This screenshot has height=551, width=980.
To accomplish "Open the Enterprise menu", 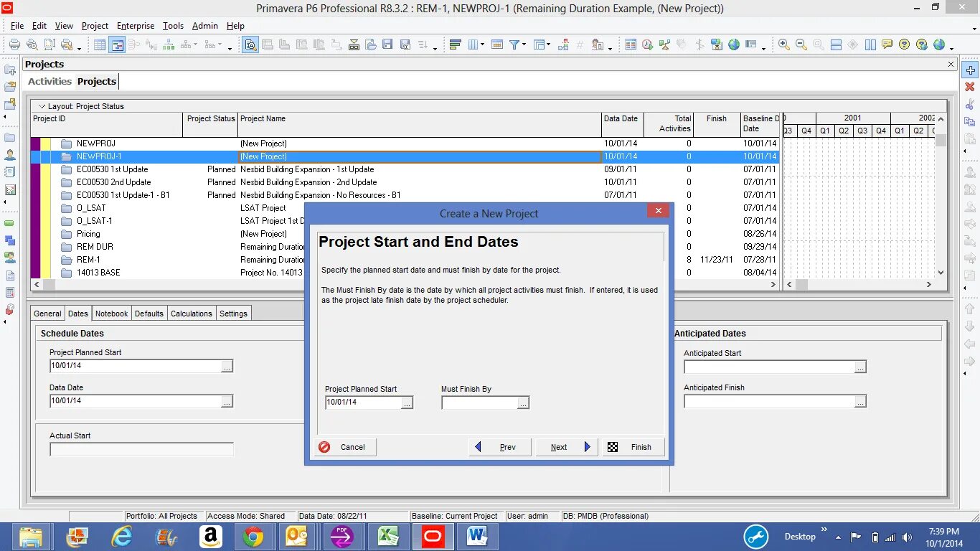I will tap(136, 26).
